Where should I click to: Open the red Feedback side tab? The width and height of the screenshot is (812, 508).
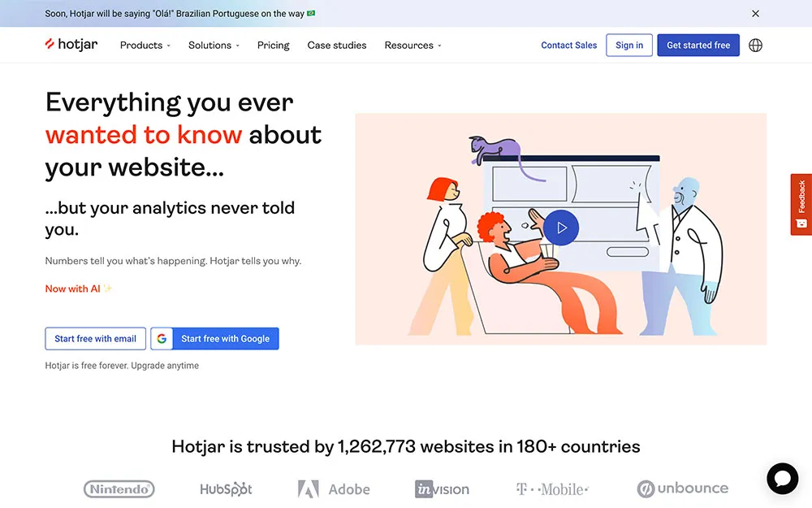pyautogui.click(x=801, y=204)
